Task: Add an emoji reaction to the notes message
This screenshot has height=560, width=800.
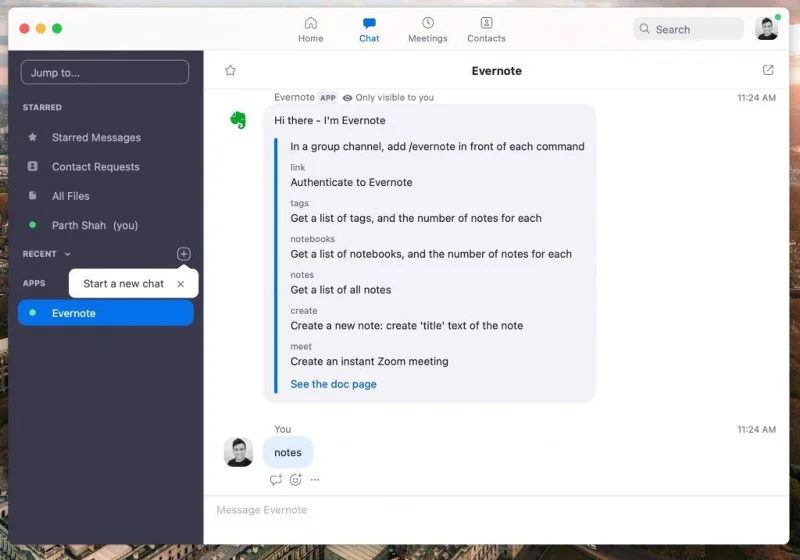Action: click(x=296, y=479)
